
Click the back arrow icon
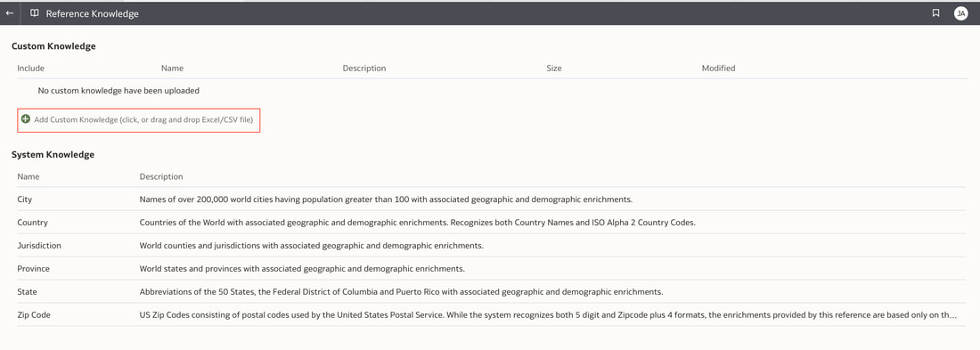[x=10, y=13]
